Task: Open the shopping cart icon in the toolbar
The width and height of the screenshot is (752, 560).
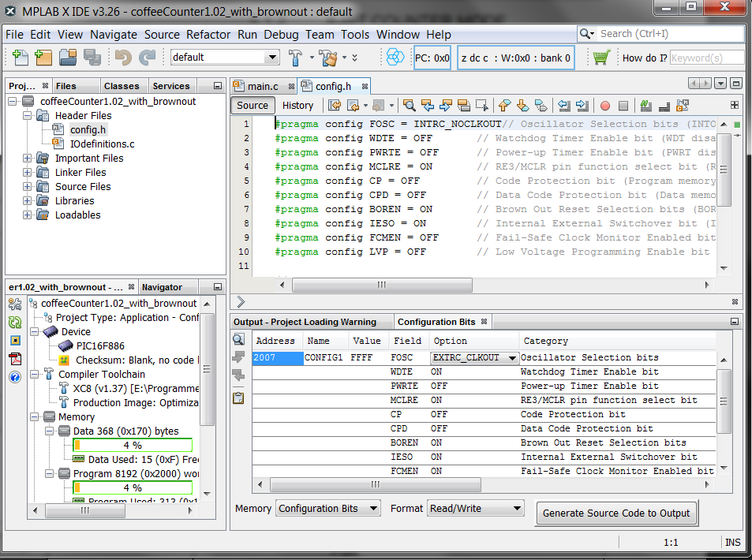Action: pyautogui.click(x=601, y=58)
